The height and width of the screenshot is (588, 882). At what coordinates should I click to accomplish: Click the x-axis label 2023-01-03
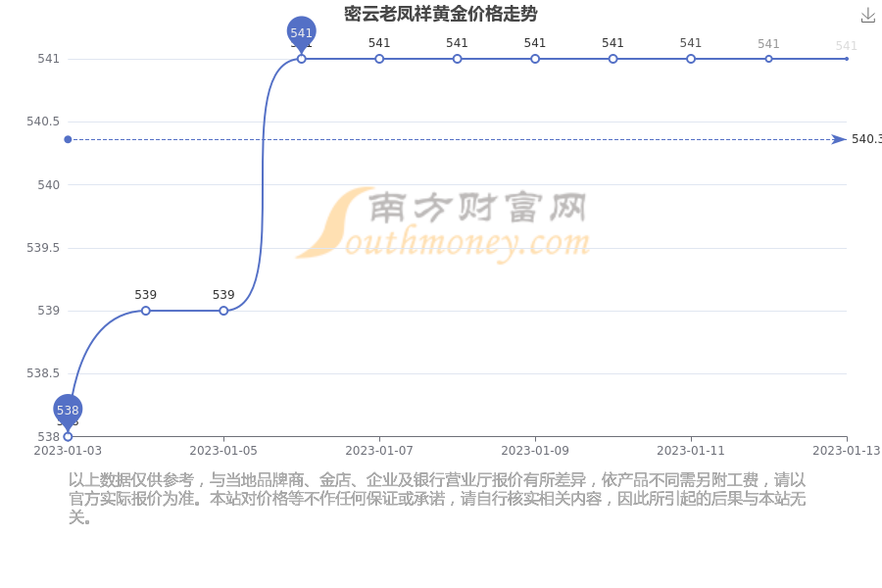[x=68, y=451]
